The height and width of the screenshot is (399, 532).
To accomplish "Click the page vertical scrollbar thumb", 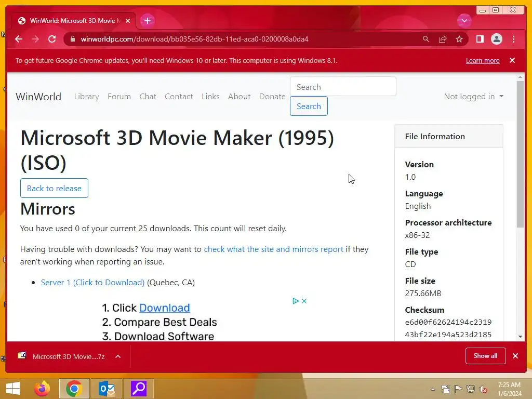I will tap(520, 154).
